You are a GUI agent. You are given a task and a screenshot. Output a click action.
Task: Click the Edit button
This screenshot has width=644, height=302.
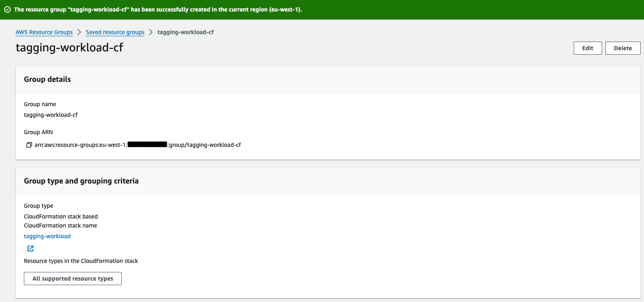588,48
